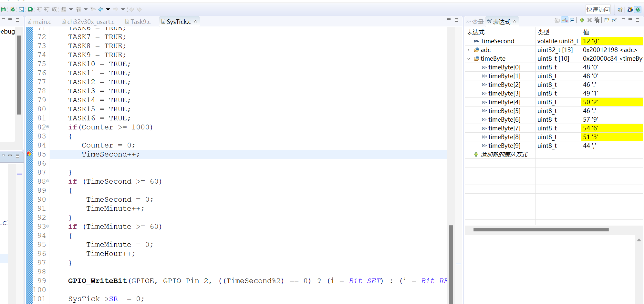Viewport: 644px width, 304px height.
Task: Click the green ld linker script icon
Action: click(3, 9)
